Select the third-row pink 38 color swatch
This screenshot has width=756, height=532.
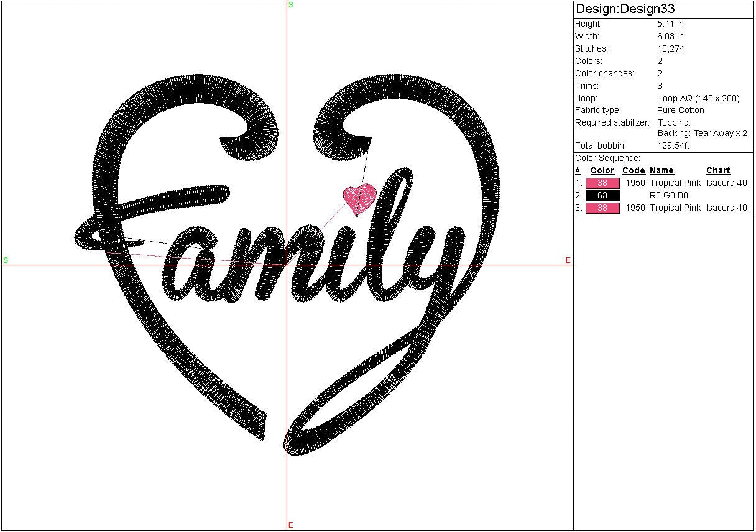tap(602, 208)
